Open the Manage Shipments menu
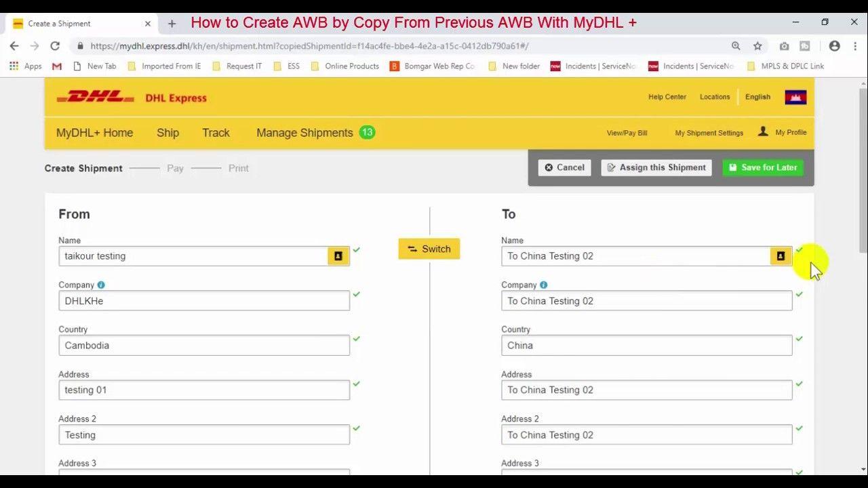The width and height of the screenshot is (868, 488). point(304,133)
